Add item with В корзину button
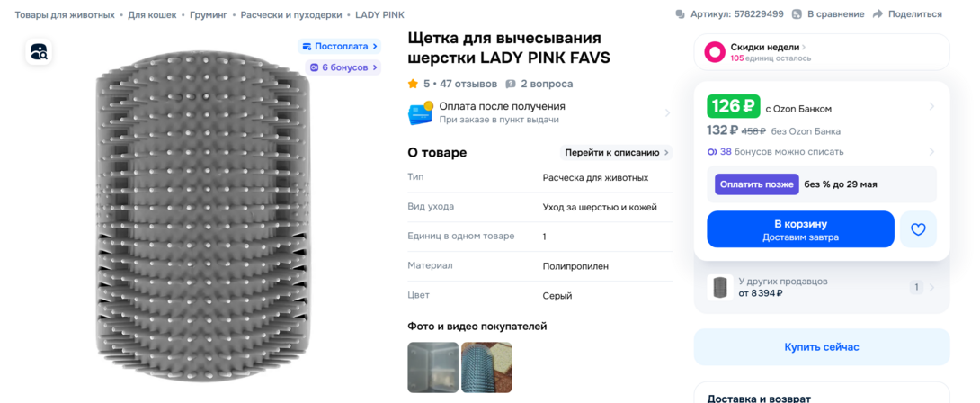The height and width of the screenshot is (403, 980). pos(800,229)
